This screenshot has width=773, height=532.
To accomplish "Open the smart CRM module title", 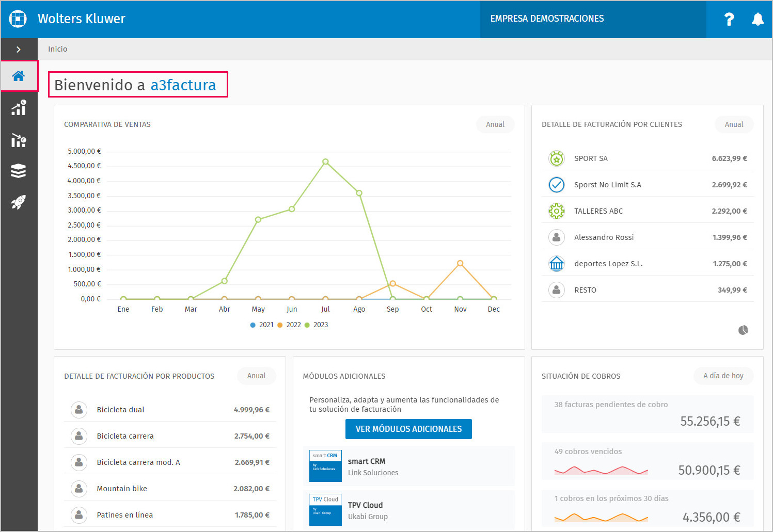I will pyautogui.click(x=367, y=461).
